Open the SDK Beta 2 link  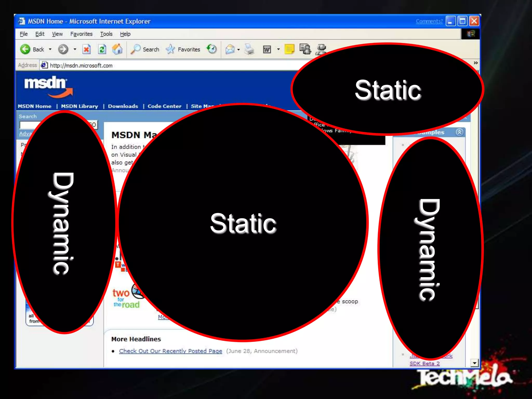click(x=424, y=363)
